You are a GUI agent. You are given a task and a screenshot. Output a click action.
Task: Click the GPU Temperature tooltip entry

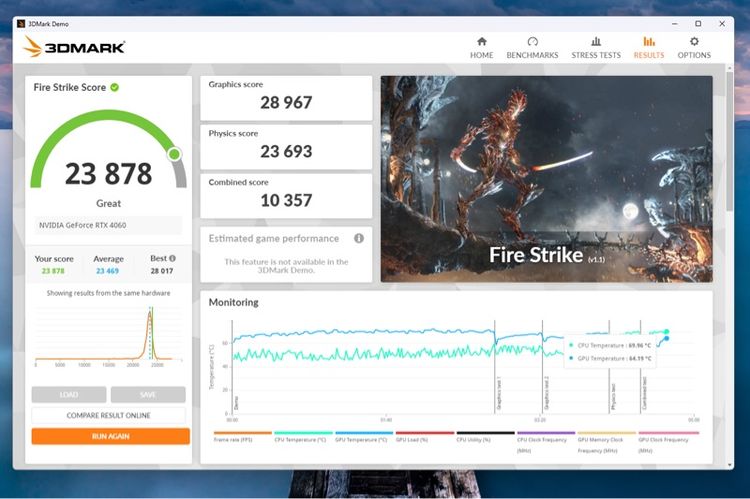pyautogui.click(x=610, y=358)
